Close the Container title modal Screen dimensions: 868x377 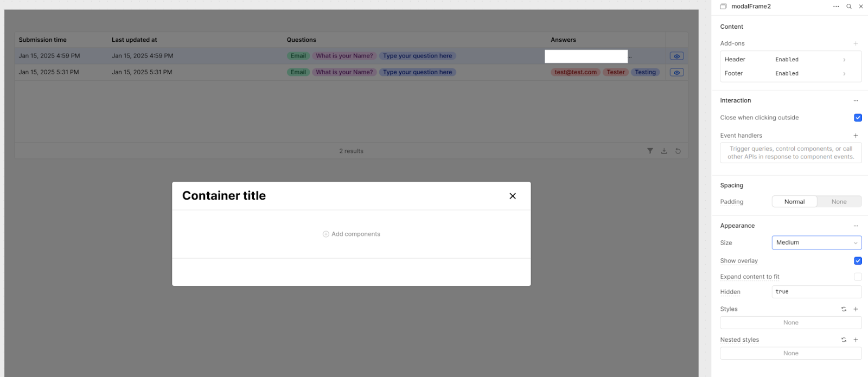point(513,196)
